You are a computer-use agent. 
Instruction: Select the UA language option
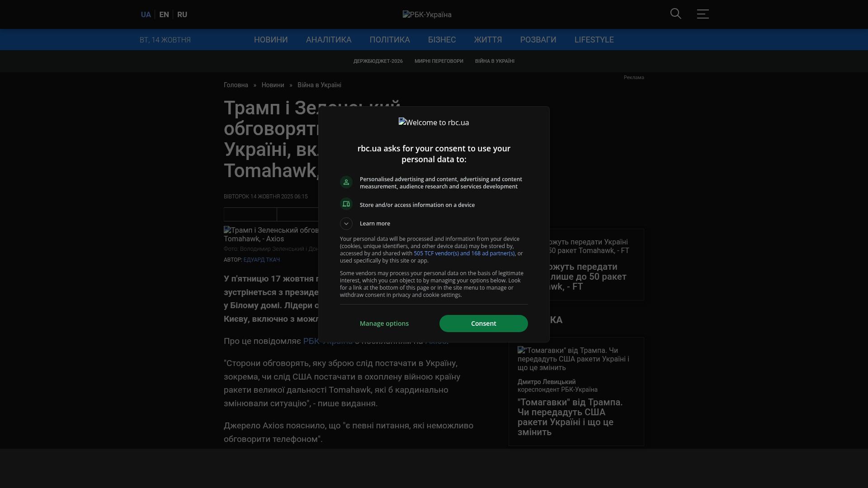pos(146,14)
